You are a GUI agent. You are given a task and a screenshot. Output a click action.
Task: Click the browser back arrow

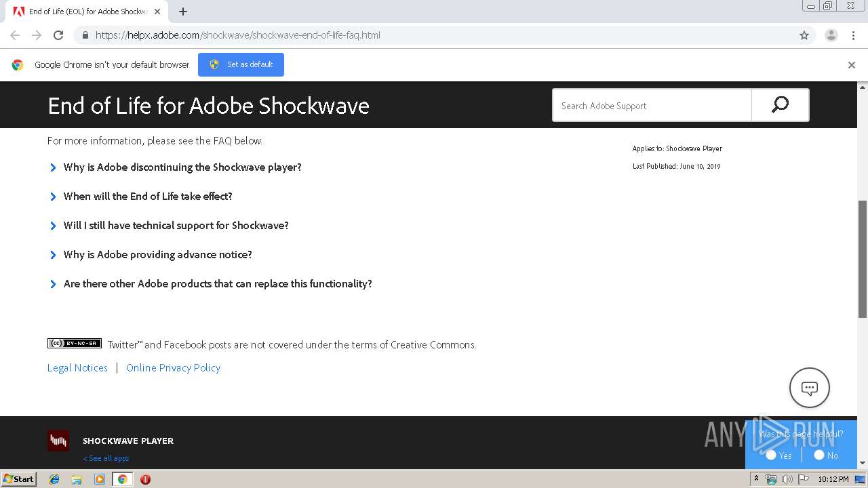(x=15, y=35)
